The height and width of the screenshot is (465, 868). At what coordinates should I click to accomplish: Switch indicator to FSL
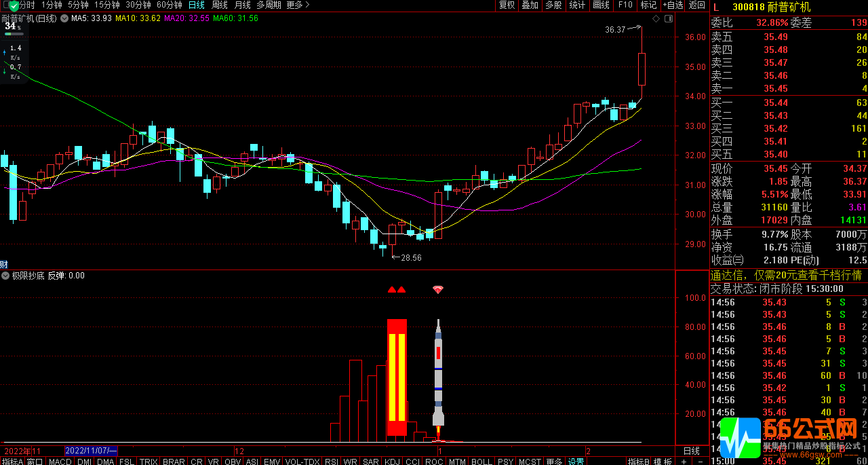(127, 462)
